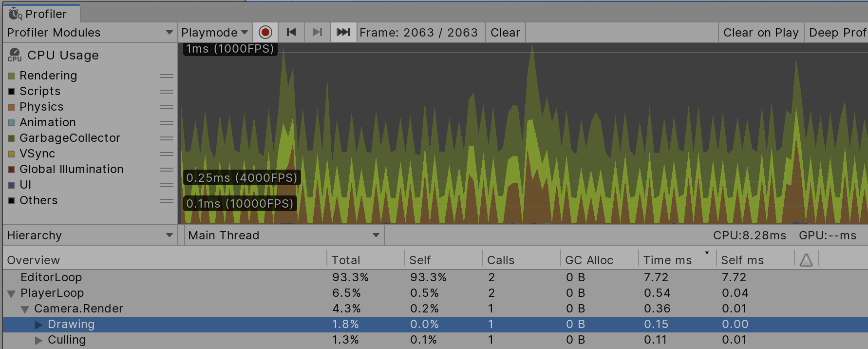Open the Profiler Modules dropdown
The image size is (868, 349).
[x=90, y=33]
